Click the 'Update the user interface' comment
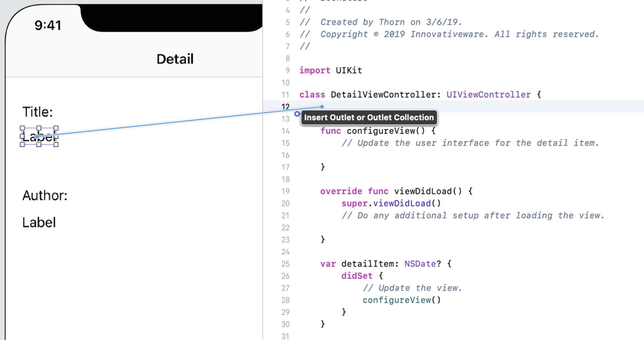The height and width of the screenshot is (340, 644). (470, 143)
